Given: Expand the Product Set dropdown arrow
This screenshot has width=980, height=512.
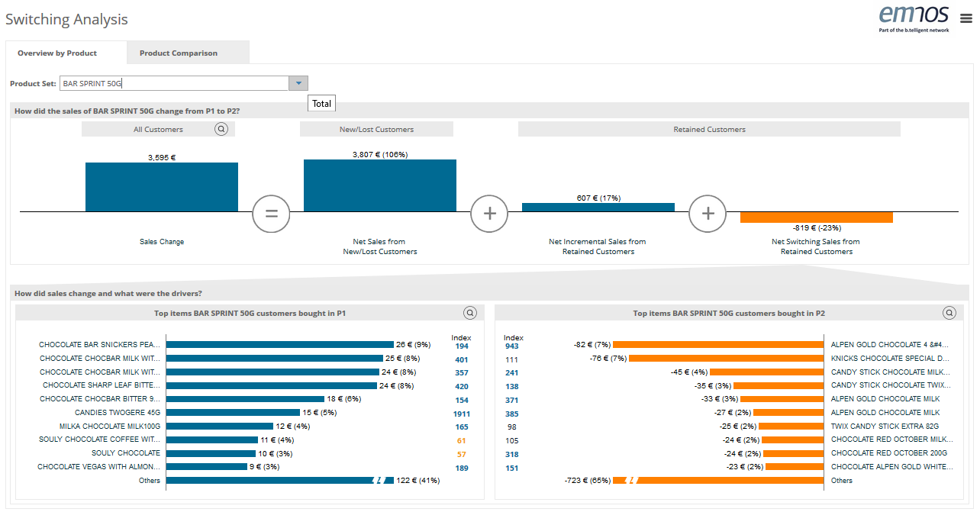Looking at the screenshot, I should point(298,83).
